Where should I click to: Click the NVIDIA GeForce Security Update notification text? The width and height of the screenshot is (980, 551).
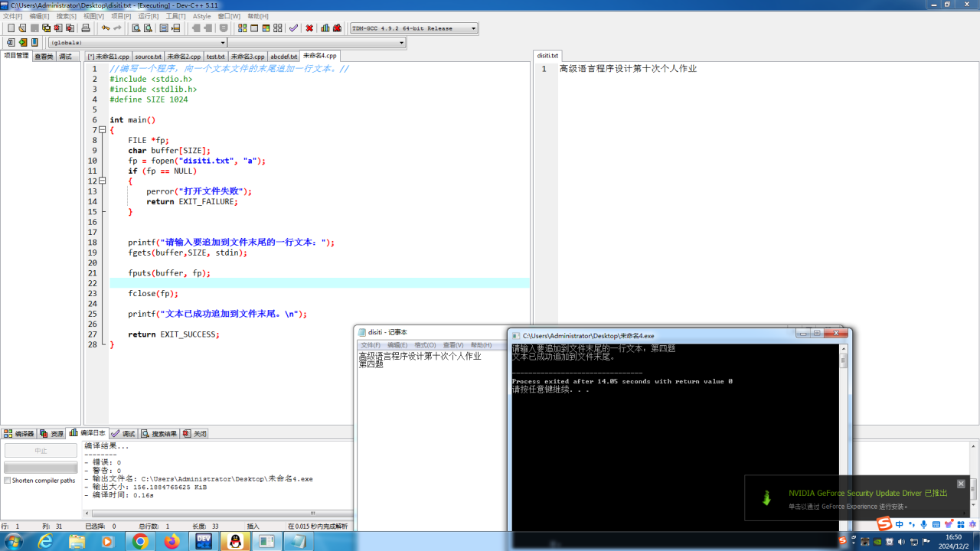(867, 494)
